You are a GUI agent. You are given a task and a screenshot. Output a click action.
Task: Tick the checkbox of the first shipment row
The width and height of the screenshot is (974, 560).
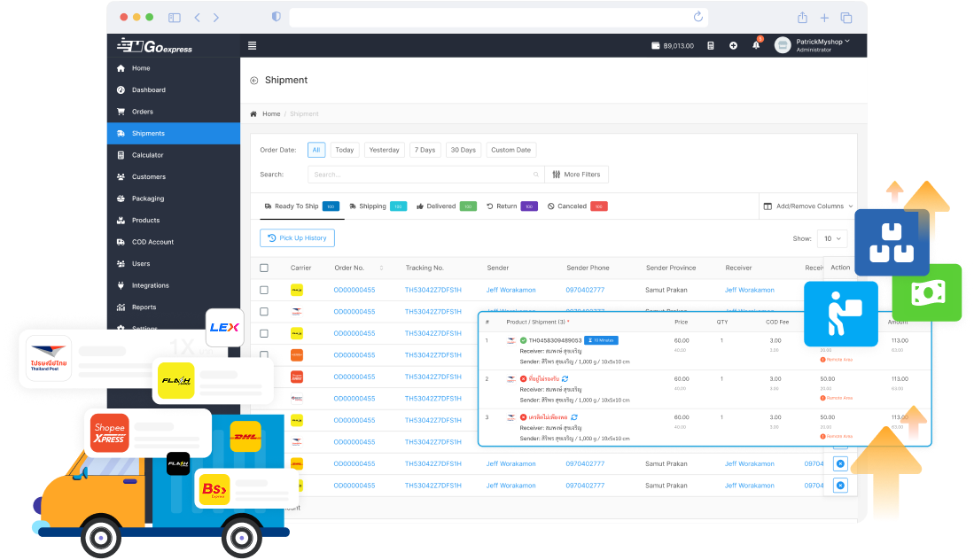(264, 290)
